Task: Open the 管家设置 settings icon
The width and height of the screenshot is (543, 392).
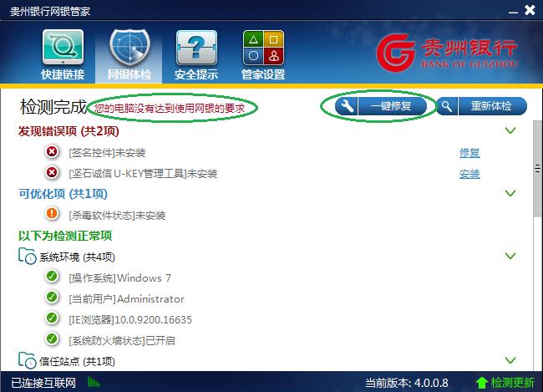Action: (263, 48)
